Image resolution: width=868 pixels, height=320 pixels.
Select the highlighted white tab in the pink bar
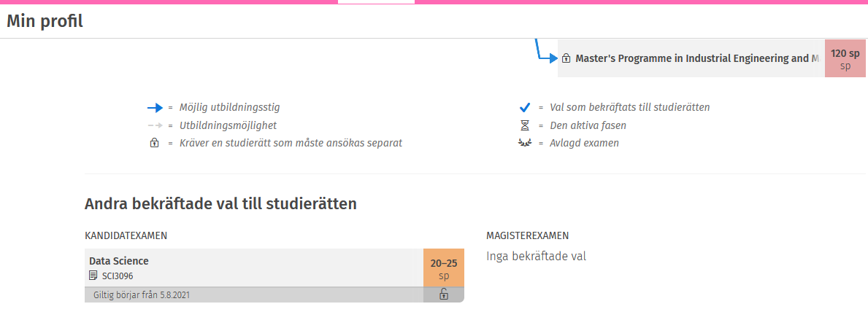[x=376, y=2]
